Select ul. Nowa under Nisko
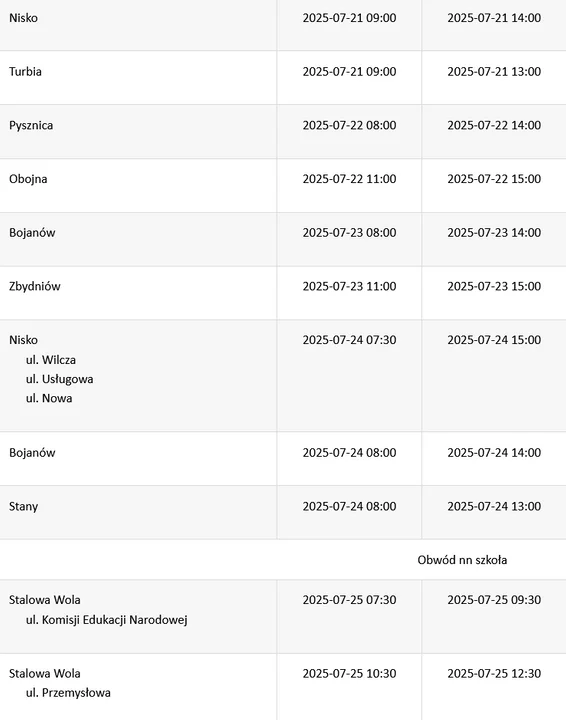Screen dimensions: 566x720 pos(49,398)
